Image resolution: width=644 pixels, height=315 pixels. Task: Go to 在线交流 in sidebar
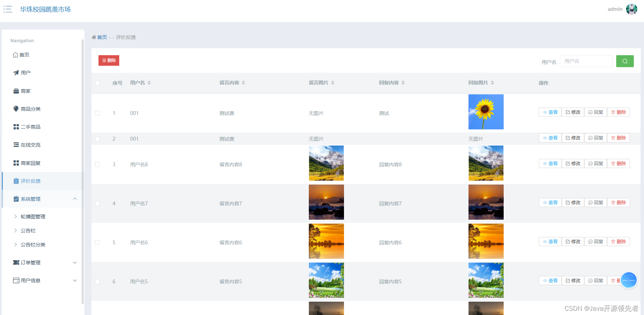[x=31, y=145]
